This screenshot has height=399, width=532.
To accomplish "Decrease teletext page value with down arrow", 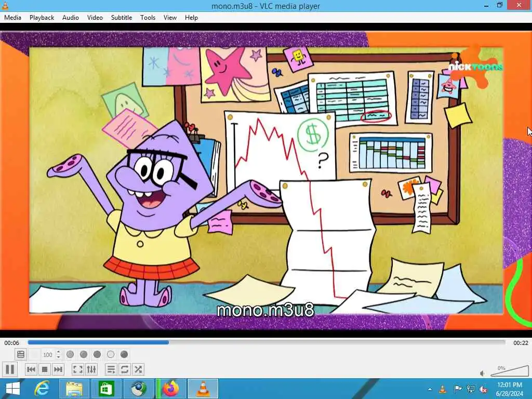I will (x=58, y=357).
